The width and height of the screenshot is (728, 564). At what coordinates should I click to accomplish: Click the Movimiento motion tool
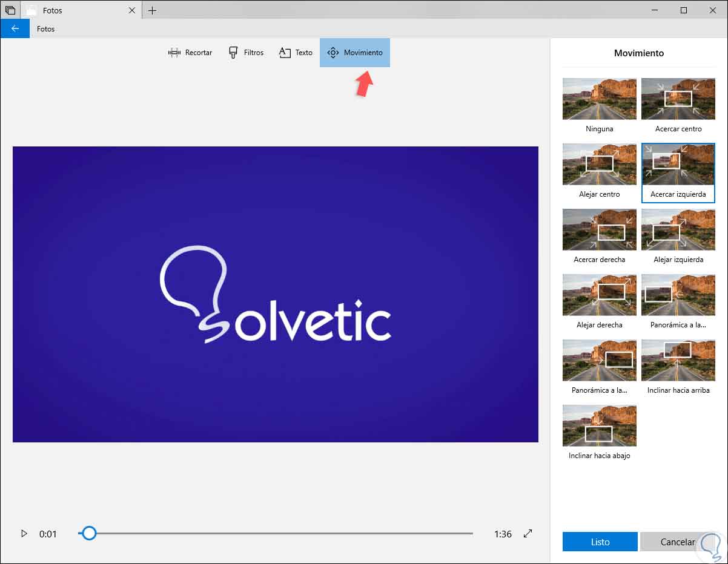coord(355,53)
